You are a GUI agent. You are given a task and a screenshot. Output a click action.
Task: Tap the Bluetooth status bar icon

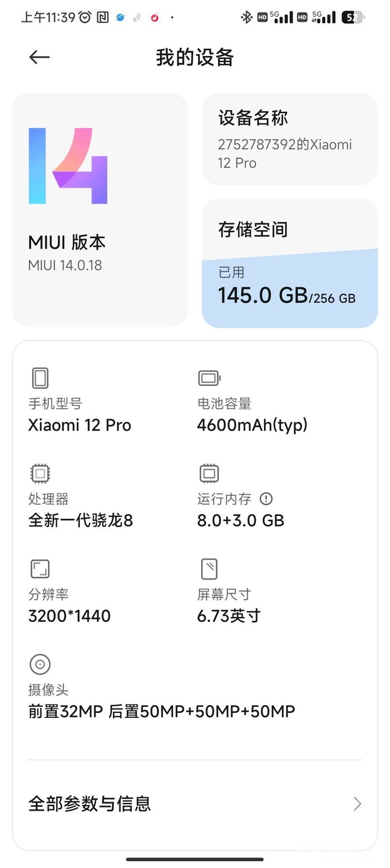tap(246, 17)
